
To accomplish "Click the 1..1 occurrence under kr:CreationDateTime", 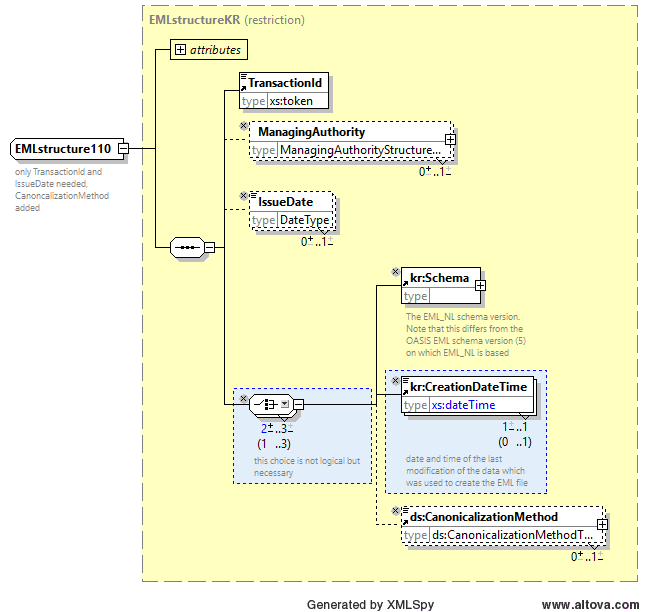I will (515, 426).
